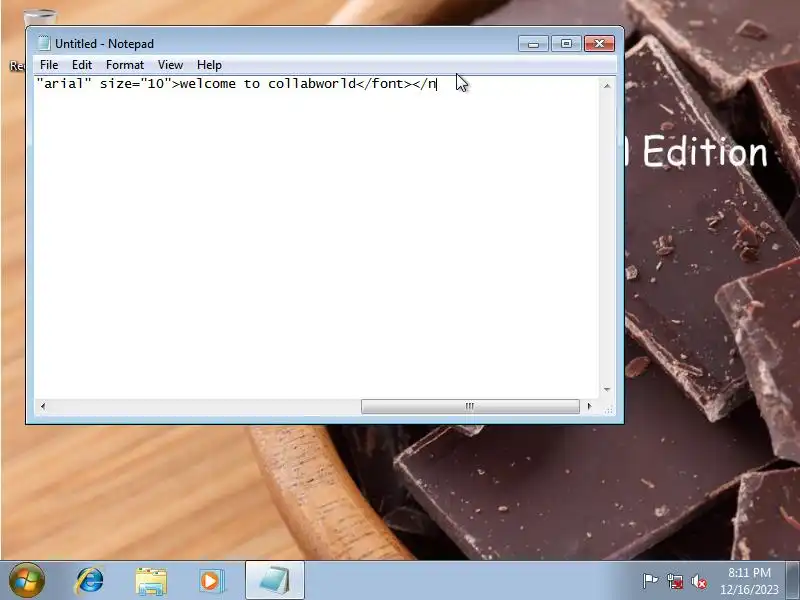Open the Windows Start menu
Image resolution: width=800 pixels, height=600 pixels.
pos(27,580)
